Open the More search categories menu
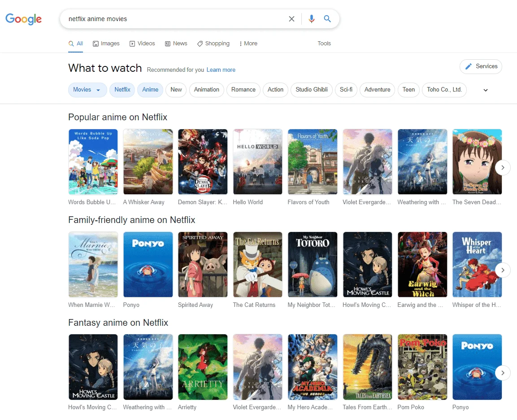Screen dimensions: 517x420 click(x=248, y=44)
